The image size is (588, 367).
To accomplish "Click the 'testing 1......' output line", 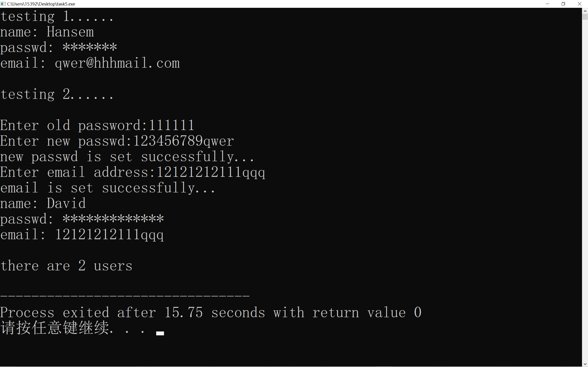I will [x=57, y=17].
